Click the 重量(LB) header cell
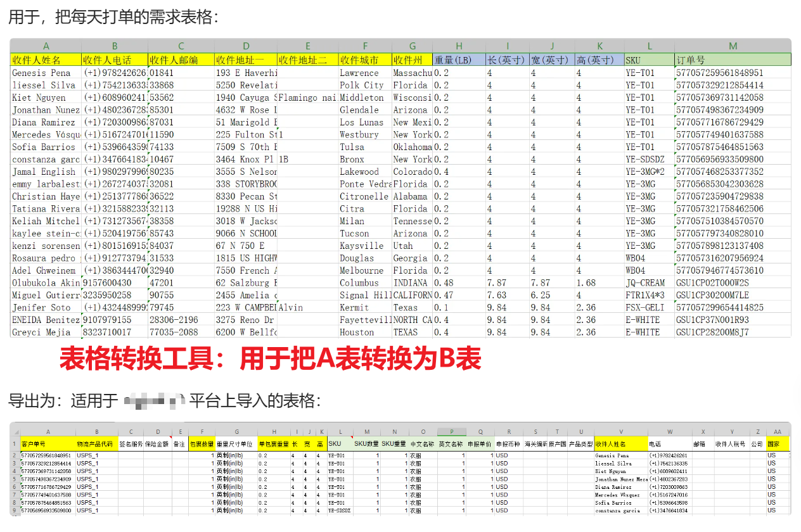Screen dimensions: 801x532 pos(459,60)
